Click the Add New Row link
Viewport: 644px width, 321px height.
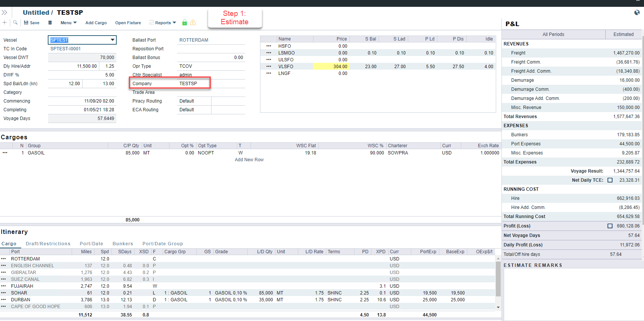249,160
